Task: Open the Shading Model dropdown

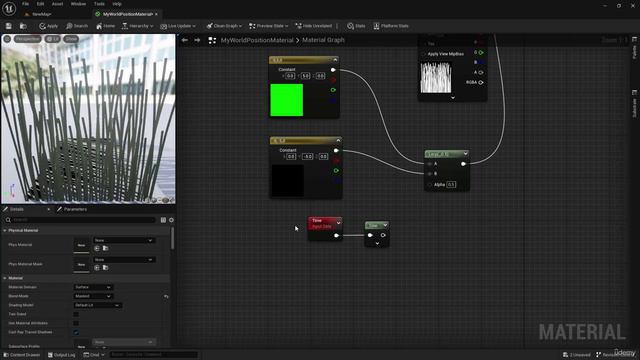Action: (97, 305)
